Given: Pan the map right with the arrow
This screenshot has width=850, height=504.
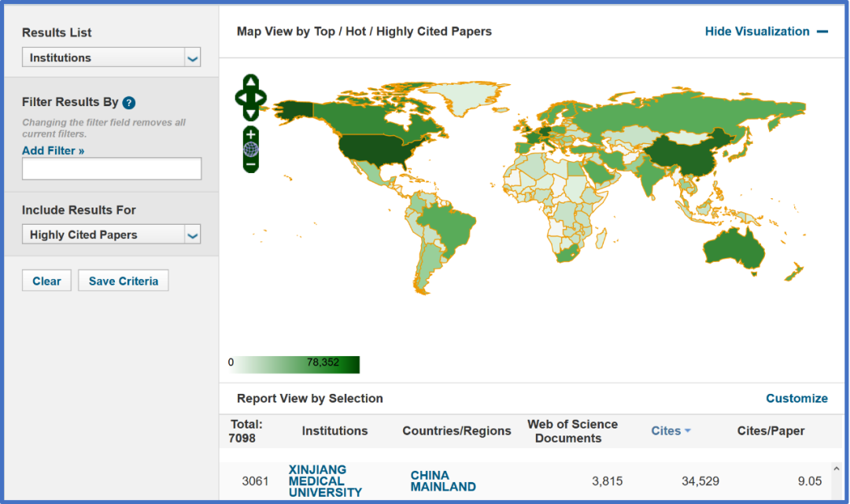Looking at the screenshot, I should [x=261, y=98].
